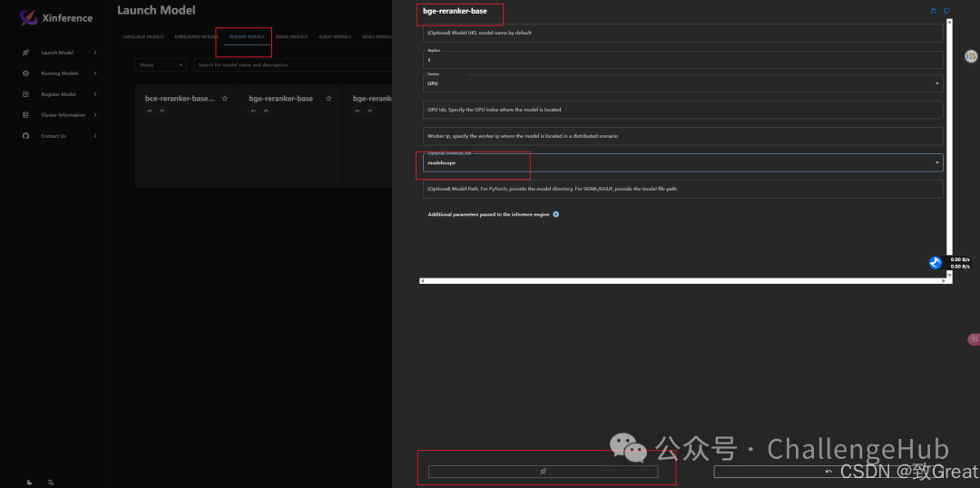Expand the Register Model chevron

(95, 94)
